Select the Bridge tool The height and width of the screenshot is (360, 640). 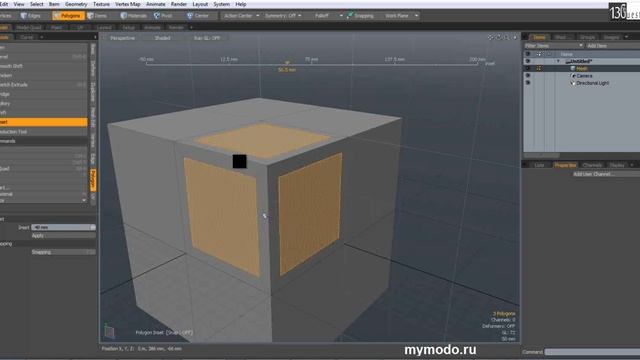tap(43, 94)
